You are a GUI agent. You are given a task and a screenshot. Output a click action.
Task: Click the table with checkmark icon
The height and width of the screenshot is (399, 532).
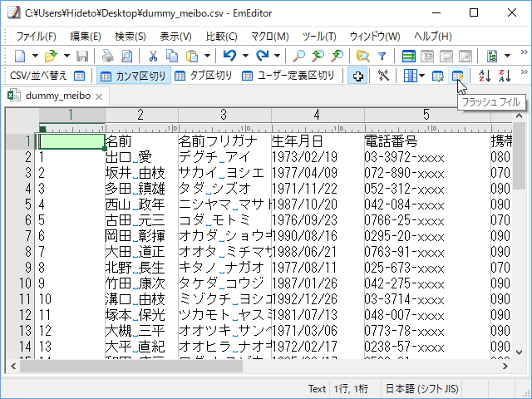(438, 76)
